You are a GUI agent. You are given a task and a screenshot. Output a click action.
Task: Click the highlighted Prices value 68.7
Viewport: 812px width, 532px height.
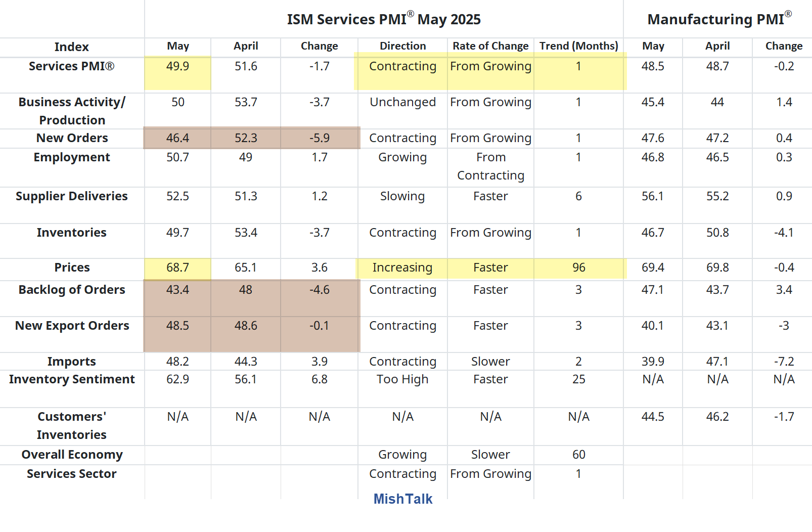[177, 268]
